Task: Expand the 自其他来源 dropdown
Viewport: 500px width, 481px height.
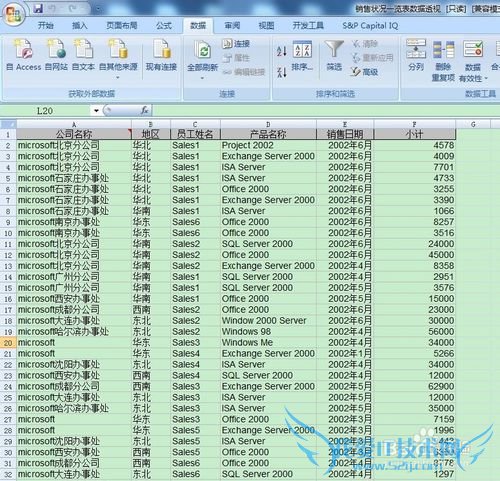Action: coord(118,78)
